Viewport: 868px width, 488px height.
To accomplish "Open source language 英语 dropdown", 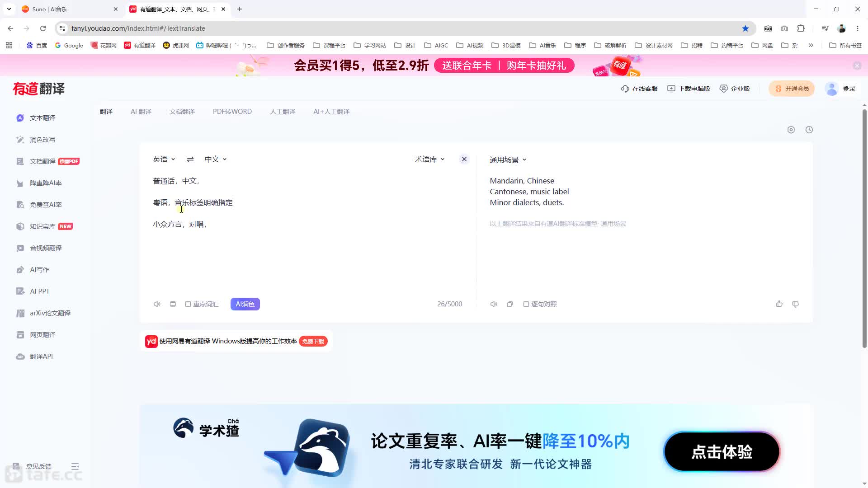I will click(x=164, y=159).
